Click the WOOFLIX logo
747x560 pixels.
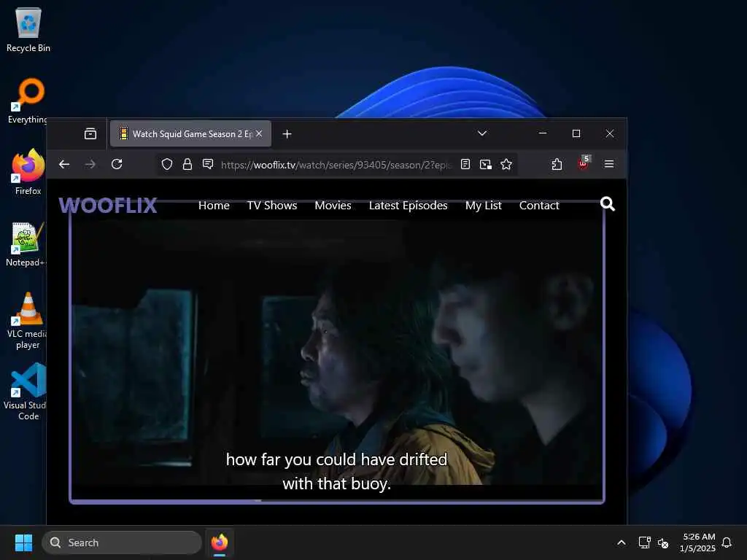click(108, 205)
